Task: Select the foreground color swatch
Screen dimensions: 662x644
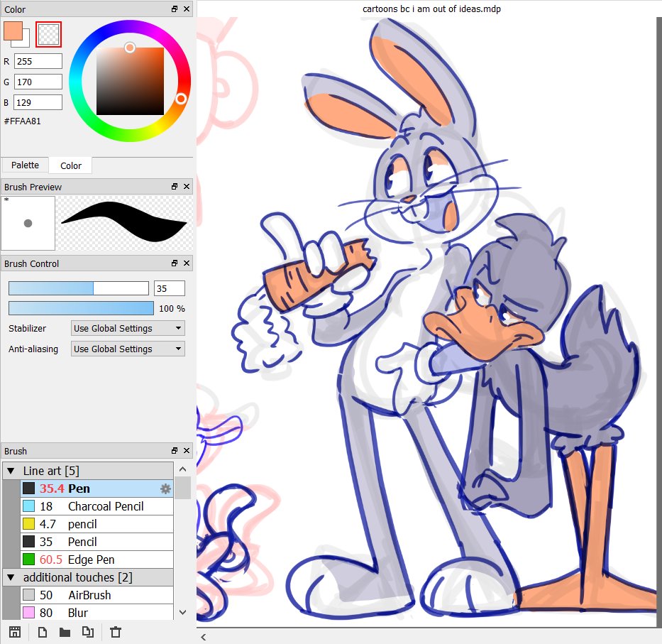Action: click(x=13, y=31)
